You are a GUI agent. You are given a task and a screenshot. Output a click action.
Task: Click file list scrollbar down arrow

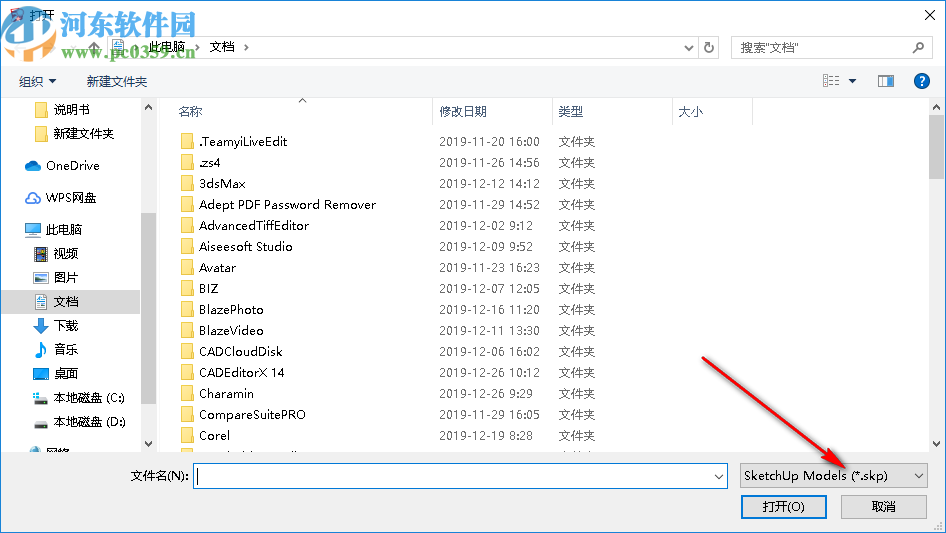[x=936, y=444]
